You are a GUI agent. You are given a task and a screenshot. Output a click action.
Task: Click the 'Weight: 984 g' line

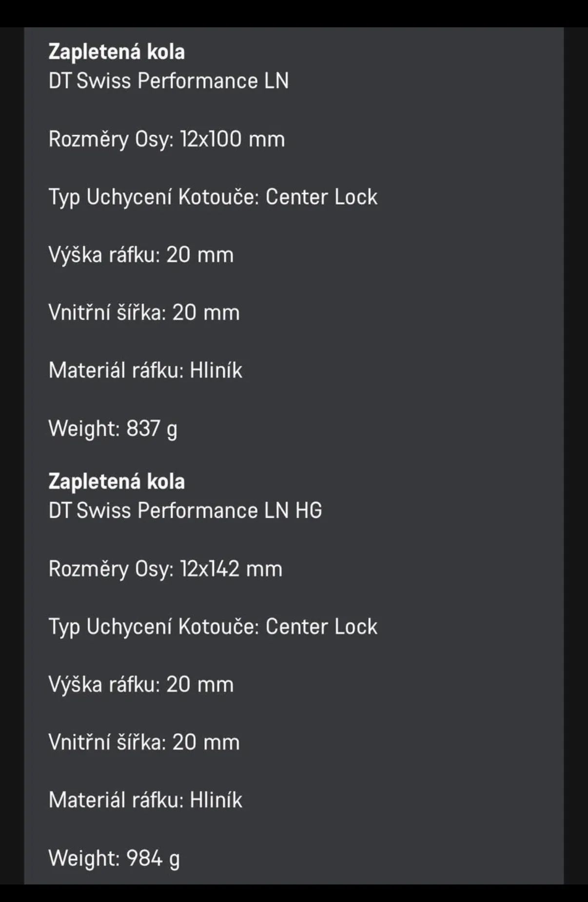(x=114, y=858)
